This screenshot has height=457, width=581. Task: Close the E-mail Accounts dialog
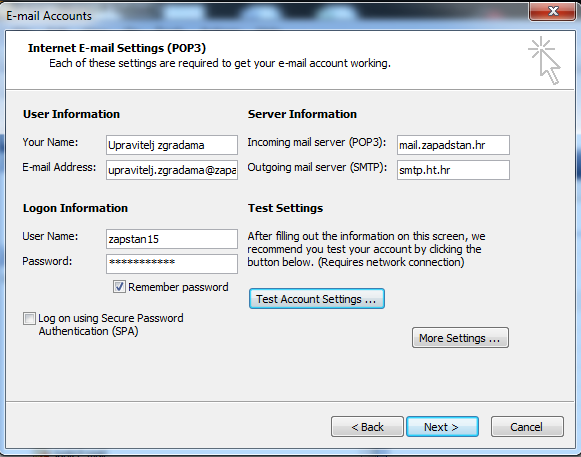[x=552, y=11]
